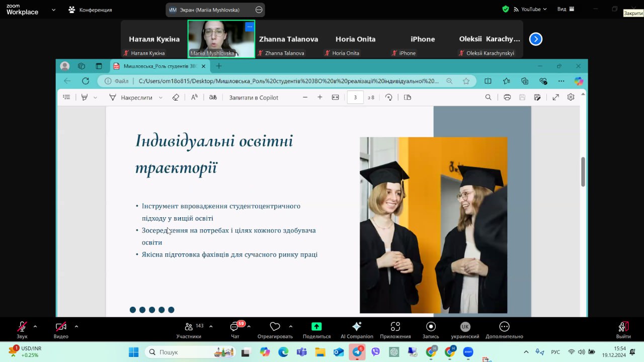Screen dimensions: 644x362
Task: Unmute the microphone in Zoom
Action: point(22,327)
